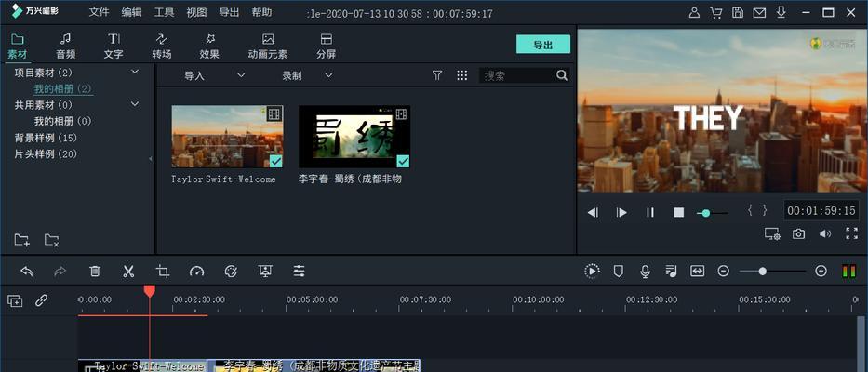Add a timeline marker shield icon
The width and height of the screenshot is (868, 372).
(x=619, y=272)
